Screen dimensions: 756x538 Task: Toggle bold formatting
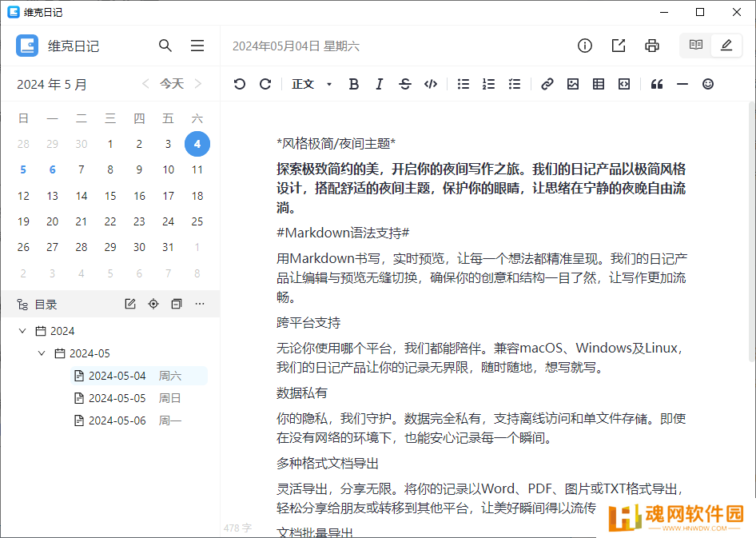[x=353, y=84]
